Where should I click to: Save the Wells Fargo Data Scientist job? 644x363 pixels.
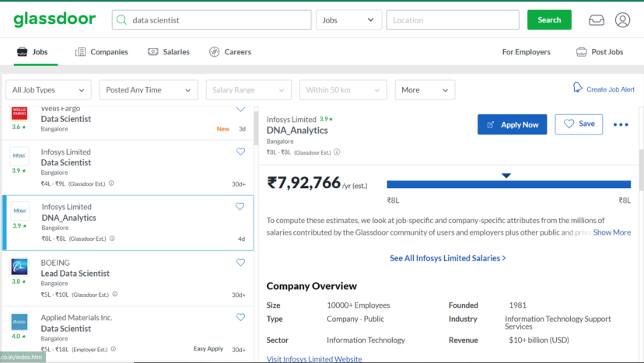(x=240, y=110)
